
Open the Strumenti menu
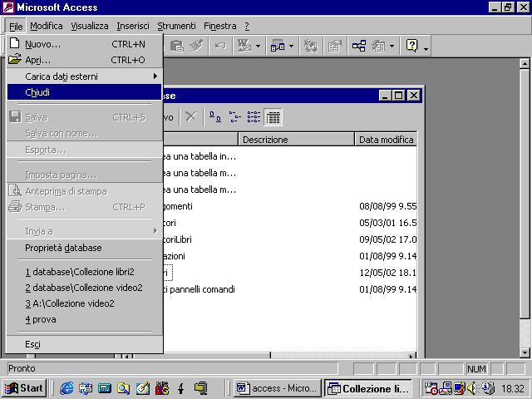[176, 26]
